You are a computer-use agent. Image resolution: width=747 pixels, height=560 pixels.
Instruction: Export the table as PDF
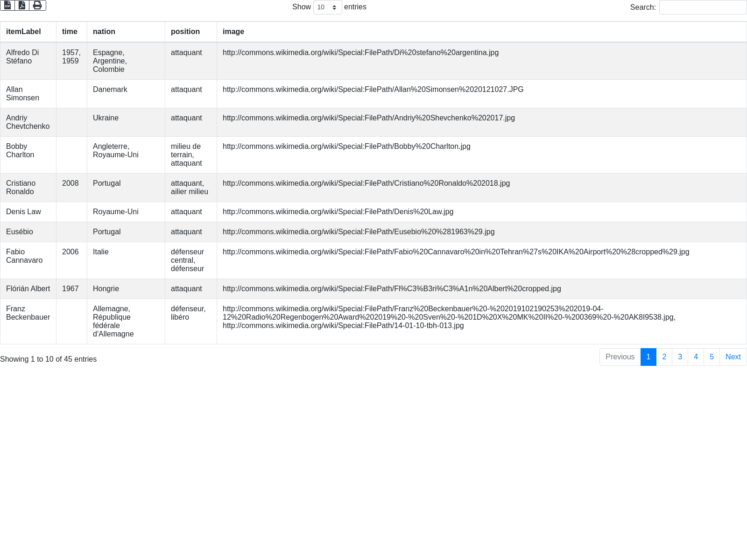(22, 5)
